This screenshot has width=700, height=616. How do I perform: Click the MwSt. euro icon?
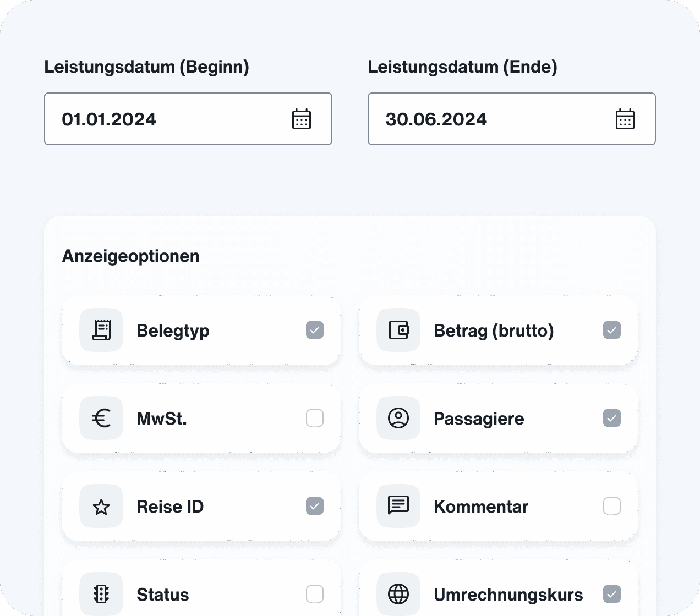[101, 418]
